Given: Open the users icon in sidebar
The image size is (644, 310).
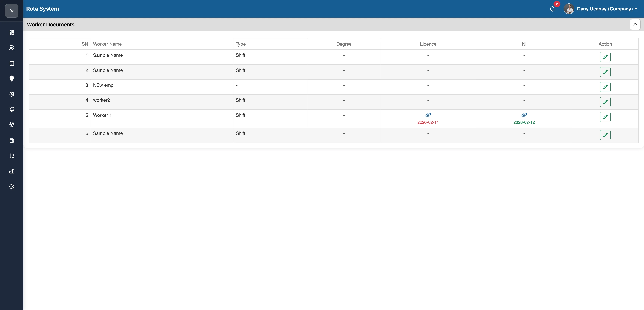Looking at the screenshot, I should (x=12, y=48).
